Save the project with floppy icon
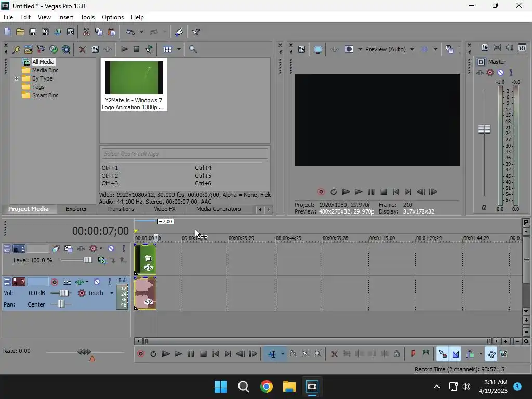Viewport: 532px width, 399px height. 33,32
